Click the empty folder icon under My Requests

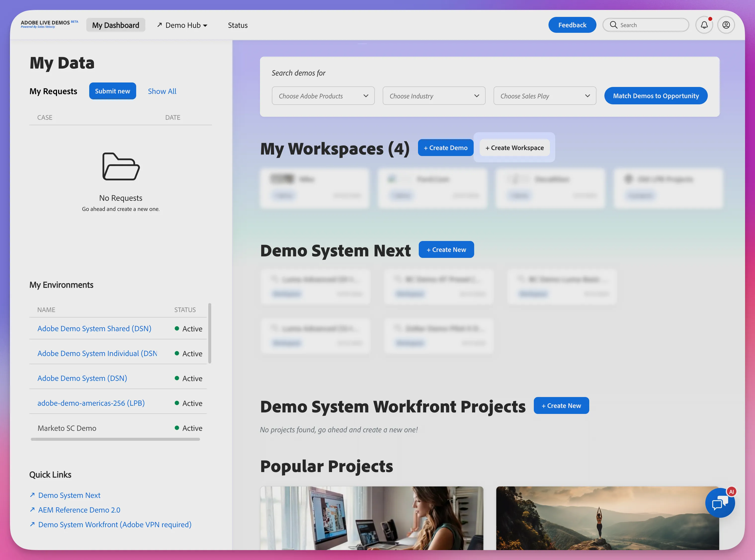pos(121,166)
